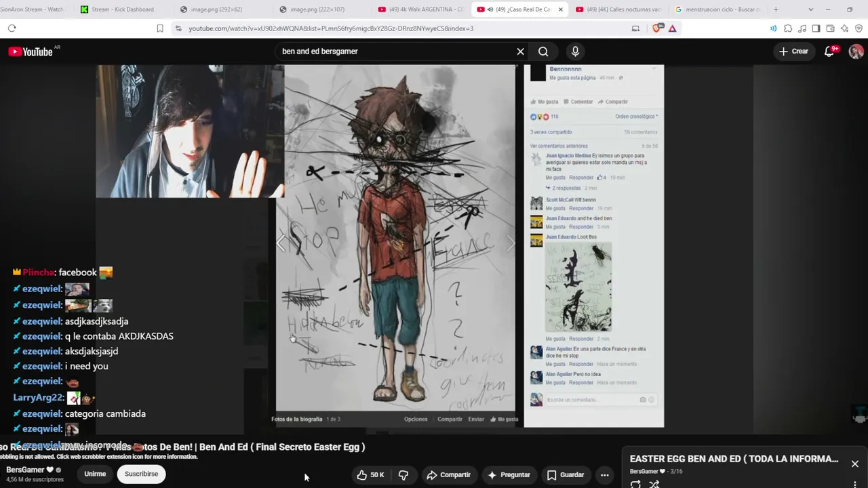This screenshot has height=488, width=868.
Task: Open the browser extensions puzzle icon
Action: click(x=788, y=28)
